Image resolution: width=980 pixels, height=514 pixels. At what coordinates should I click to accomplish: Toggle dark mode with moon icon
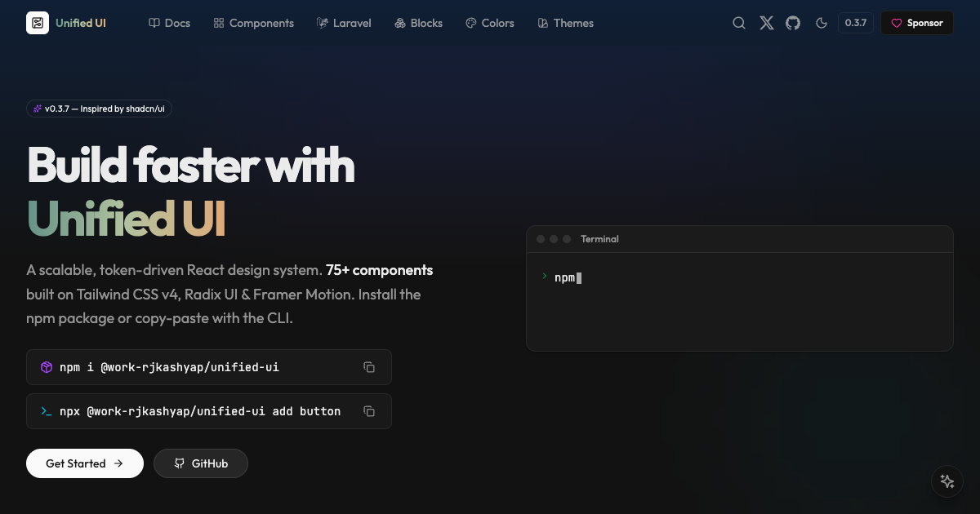click(822, 23)
